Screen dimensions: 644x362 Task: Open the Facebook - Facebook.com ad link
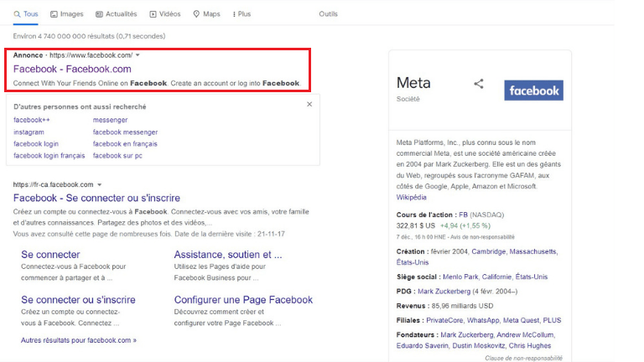point(72,69)
